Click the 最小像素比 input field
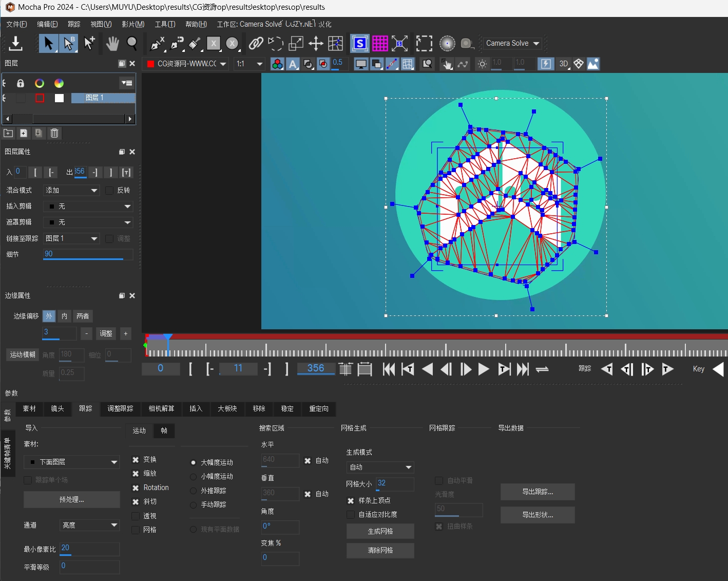The width and height of the screenshot is (728, 581). coord(90,549)
